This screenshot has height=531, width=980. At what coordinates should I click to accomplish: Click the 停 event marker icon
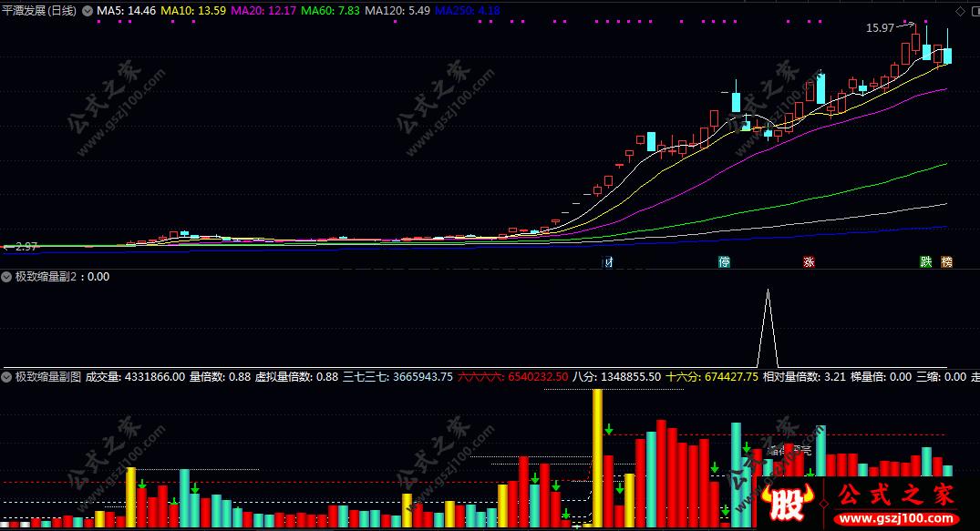[x=724, y=261]
